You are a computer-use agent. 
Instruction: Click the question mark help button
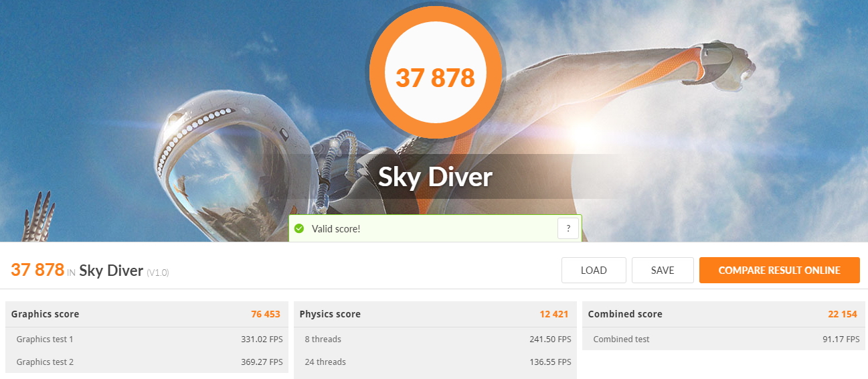pyautogui.click(x=568, y=228)
